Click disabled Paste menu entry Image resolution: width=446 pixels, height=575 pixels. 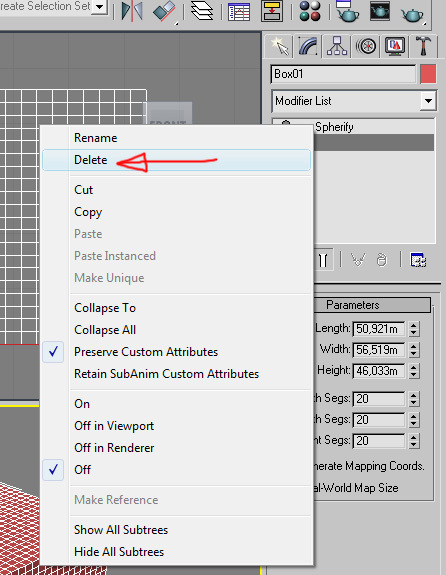pos(176,234)
